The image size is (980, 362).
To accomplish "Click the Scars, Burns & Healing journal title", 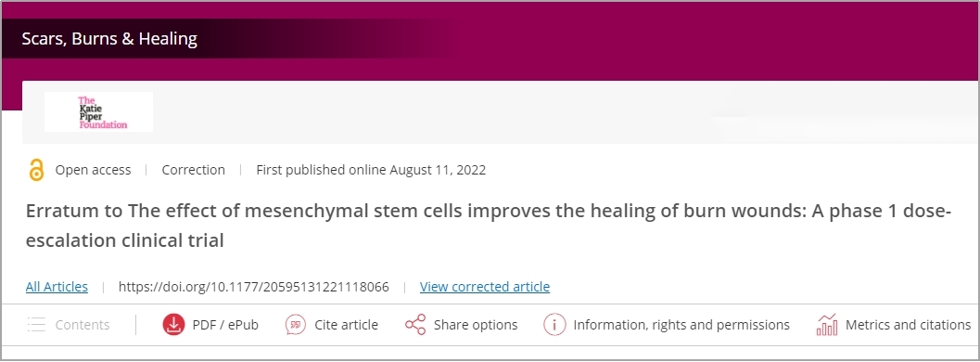I will pyautogui.click(x=109, y=39).
